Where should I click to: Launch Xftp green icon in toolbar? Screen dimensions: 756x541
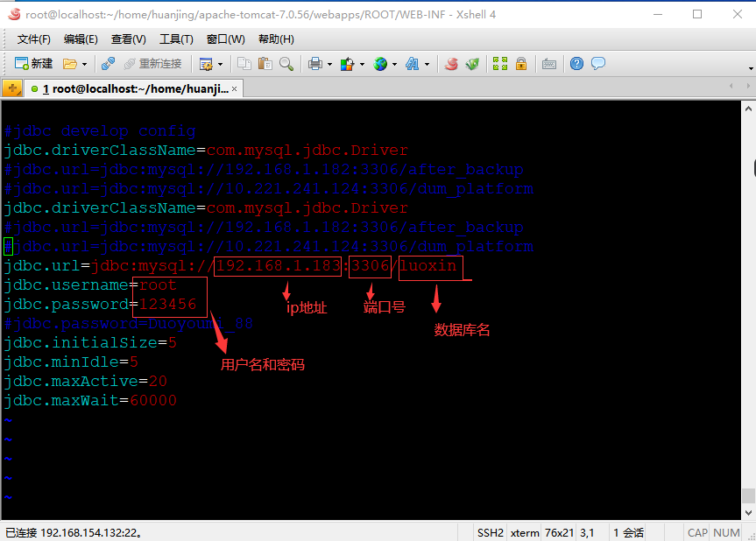click(x=472, y=64)
